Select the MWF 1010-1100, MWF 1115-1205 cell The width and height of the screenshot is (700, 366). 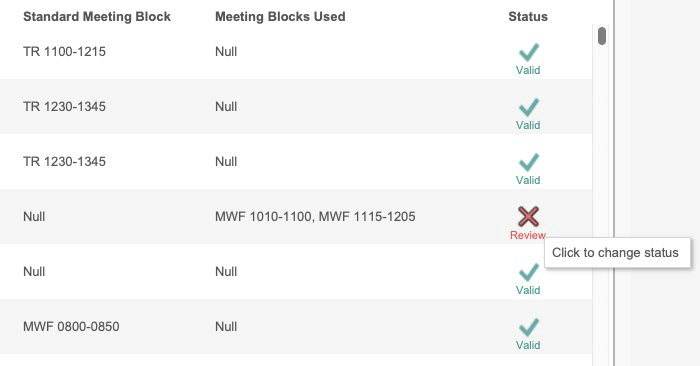(315, 216)
